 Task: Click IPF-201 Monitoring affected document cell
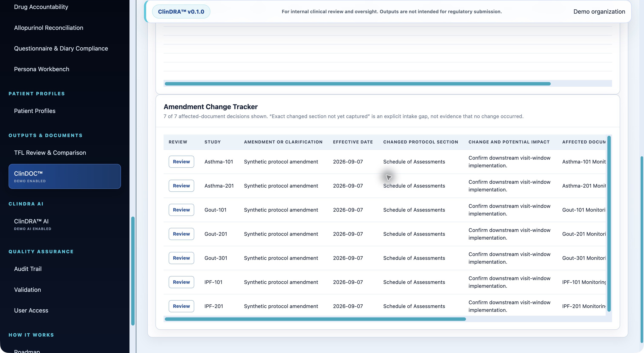pyautogui.click(x=584, y=306)
